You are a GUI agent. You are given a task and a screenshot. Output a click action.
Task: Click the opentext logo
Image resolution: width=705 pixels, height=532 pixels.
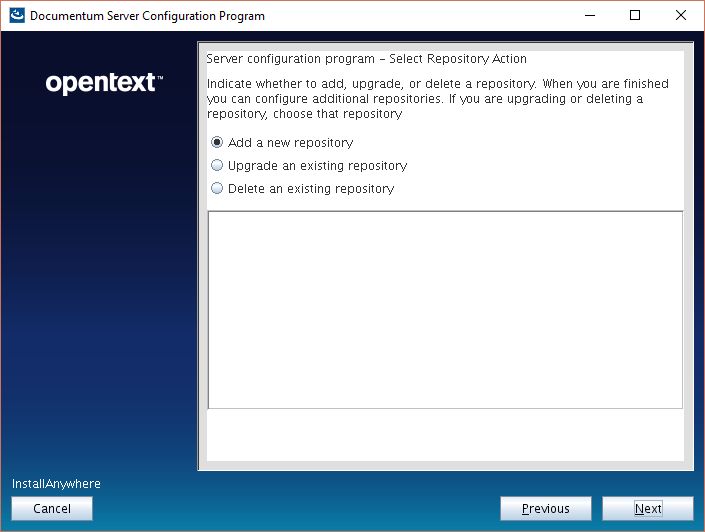pos(104,84)
